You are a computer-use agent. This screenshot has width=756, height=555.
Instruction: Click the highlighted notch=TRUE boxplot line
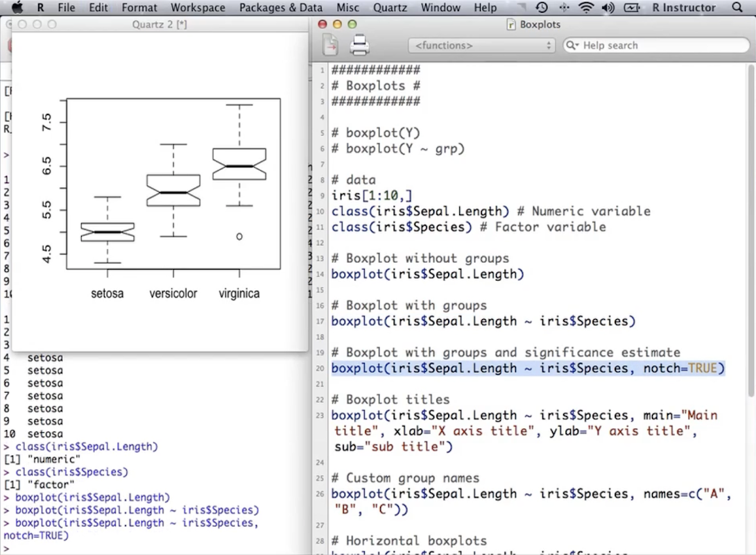(527, 368)
